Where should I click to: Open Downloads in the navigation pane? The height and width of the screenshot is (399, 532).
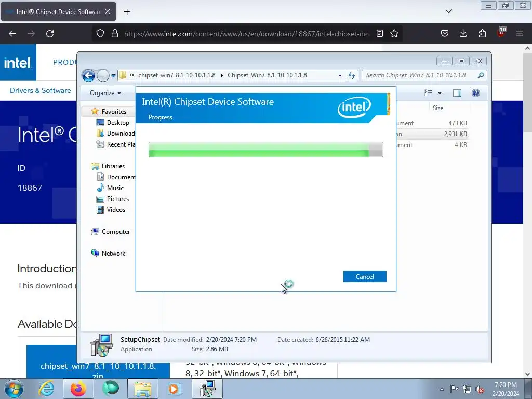point(116,134)
